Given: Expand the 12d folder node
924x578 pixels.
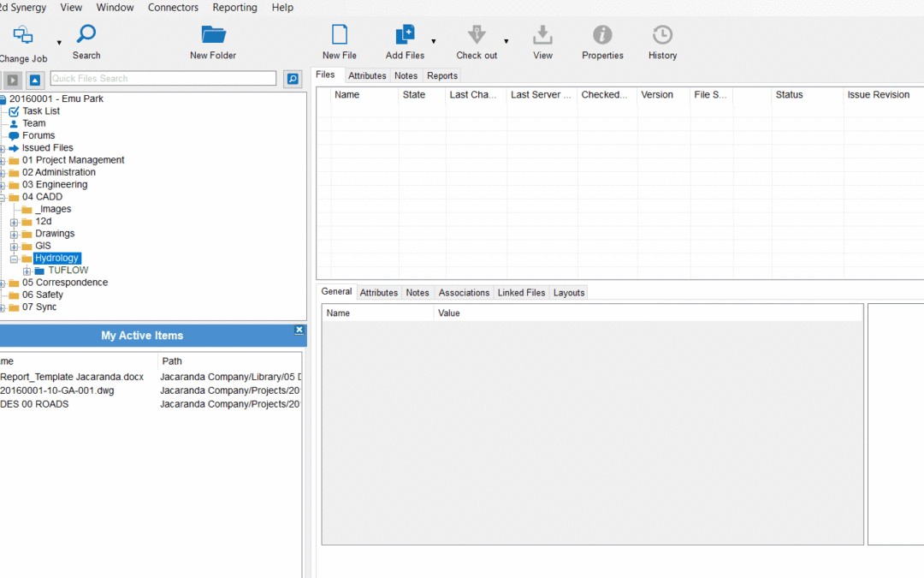Looking at the screenshot, I should click(15, 223).
